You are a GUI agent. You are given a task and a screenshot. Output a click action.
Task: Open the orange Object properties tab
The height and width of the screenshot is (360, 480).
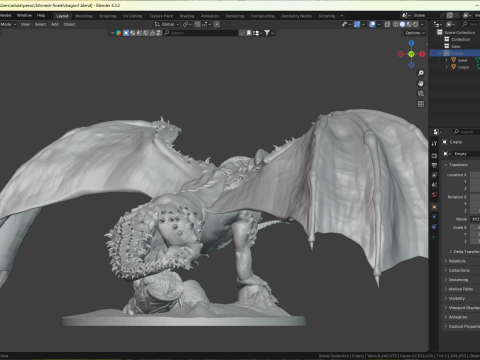[x=434, y=207]
